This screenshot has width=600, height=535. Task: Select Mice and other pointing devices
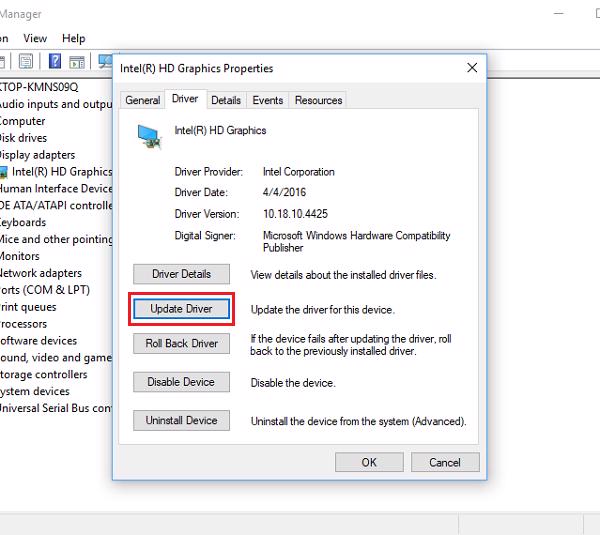click(x=56, y=239)
